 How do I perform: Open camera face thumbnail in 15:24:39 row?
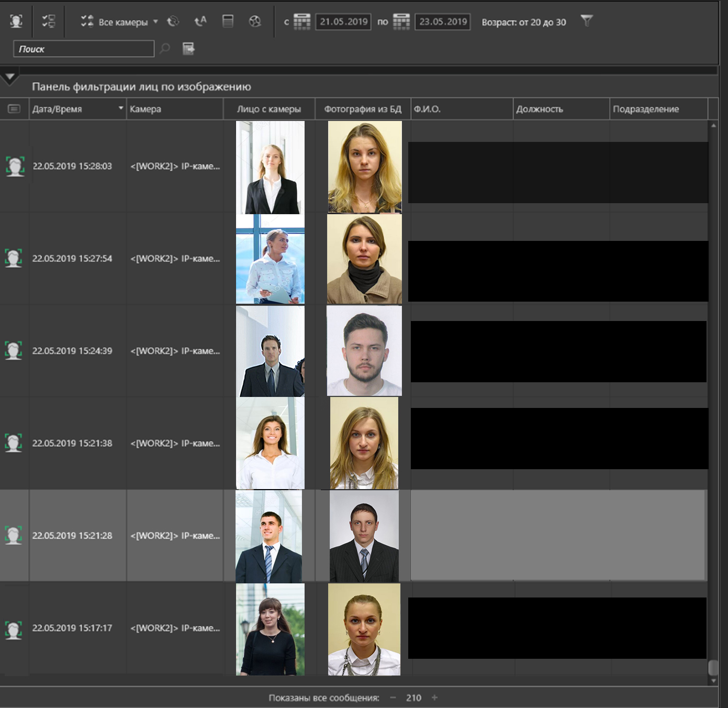pyautogui.click(x=270, y=351)
